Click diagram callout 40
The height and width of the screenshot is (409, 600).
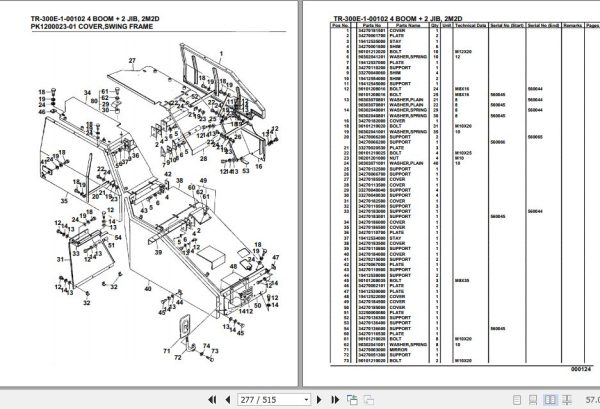pos(148,289)
